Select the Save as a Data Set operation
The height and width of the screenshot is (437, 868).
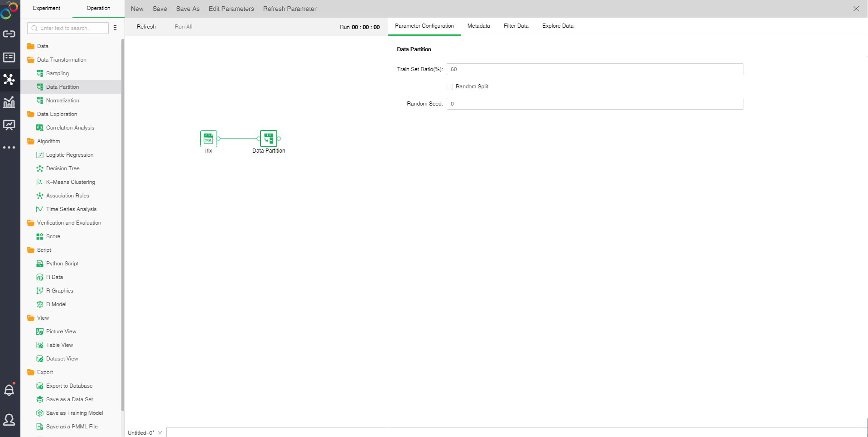coord(69,399)
